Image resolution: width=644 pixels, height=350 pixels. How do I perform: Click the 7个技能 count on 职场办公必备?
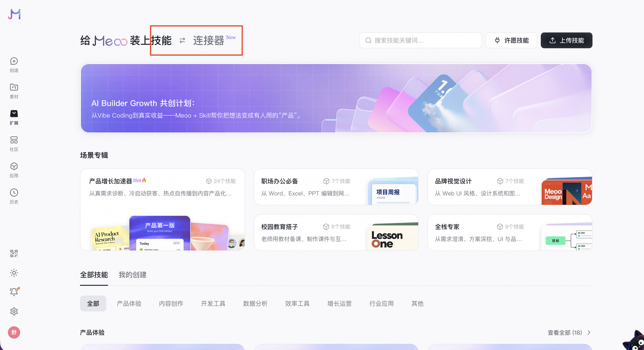coord(336,181)
